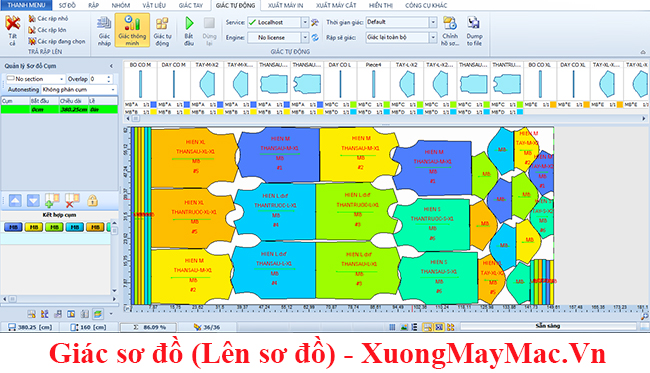
Task: Click magnifier zoom icon at ruler end
Action: click(645, 316)
